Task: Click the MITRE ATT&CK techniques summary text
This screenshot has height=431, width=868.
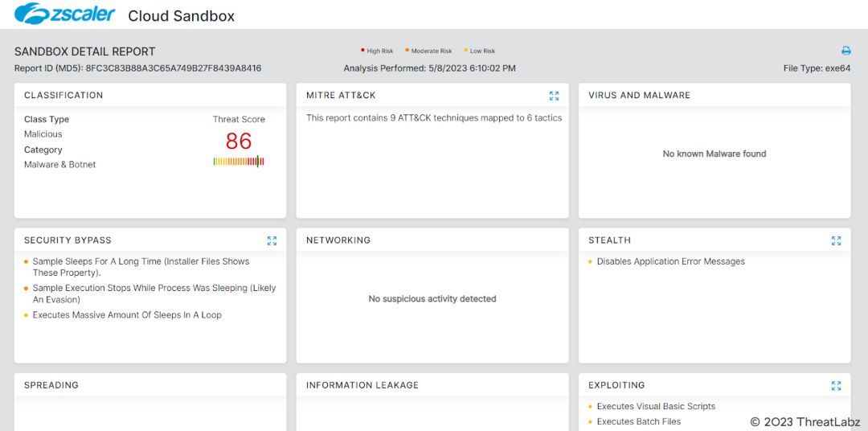Action: [434, 118]
